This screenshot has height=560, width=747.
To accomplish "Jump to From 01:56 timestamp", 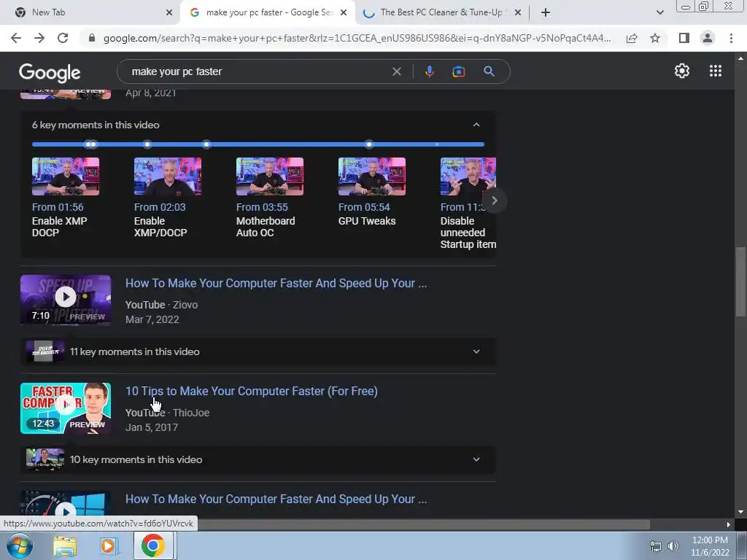I will pyautogui.click(x=58, y=207).
